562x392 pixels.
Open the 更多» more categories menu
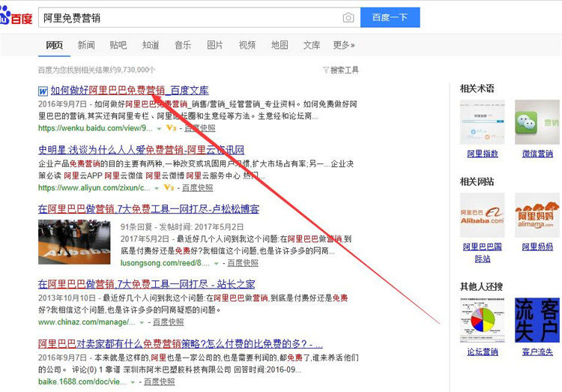click(343, 45)
